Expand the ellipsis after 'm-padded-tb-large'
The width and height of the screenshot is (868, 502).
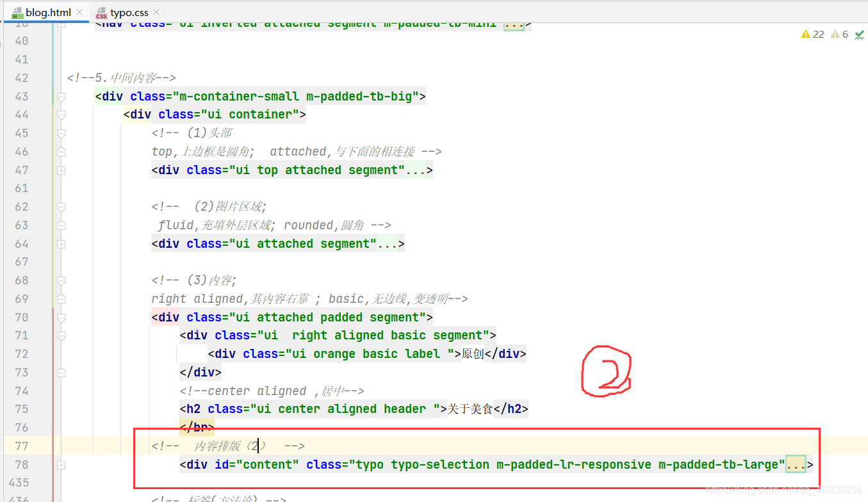tap(796, 465)
